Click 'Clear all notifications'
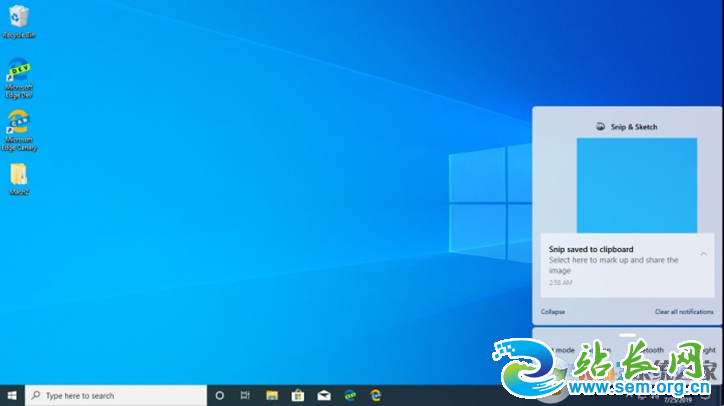 (684, 312)
